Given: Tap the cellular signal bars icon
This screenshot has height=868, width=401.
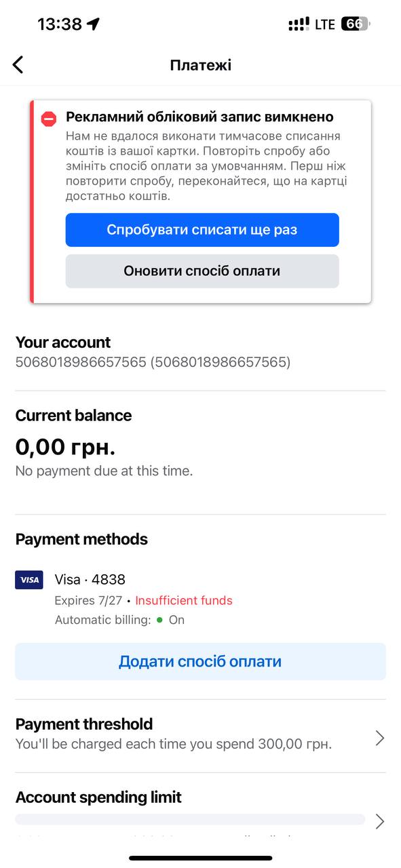Looking at the screenshot, I should pyautogui.click(x=299, y=24).
